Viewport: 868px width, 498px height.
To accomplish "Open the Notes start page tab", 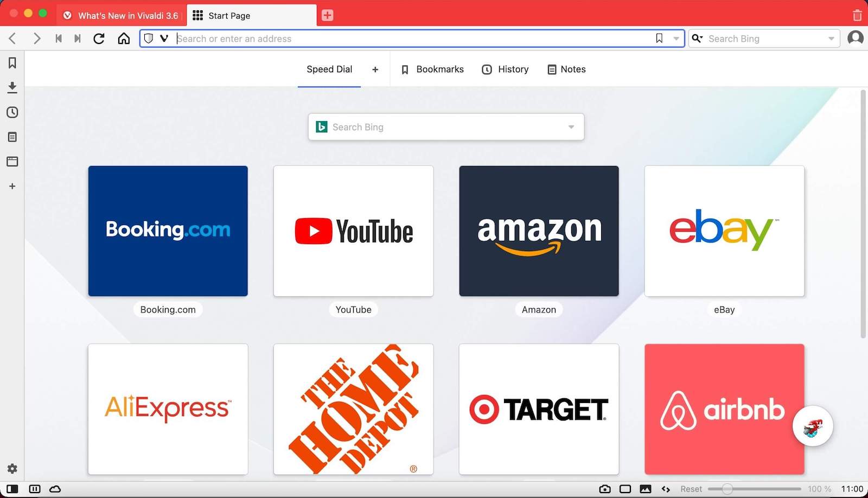I will [567, 69].
